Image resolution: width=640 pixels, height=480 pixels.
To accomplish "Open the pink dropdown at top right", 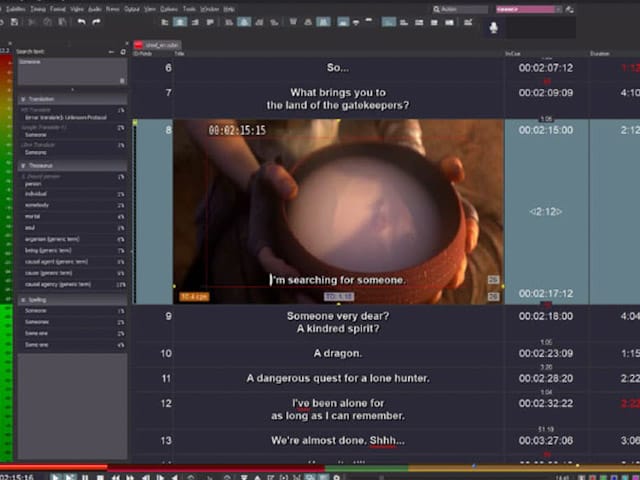I will [x=529, y=9].
